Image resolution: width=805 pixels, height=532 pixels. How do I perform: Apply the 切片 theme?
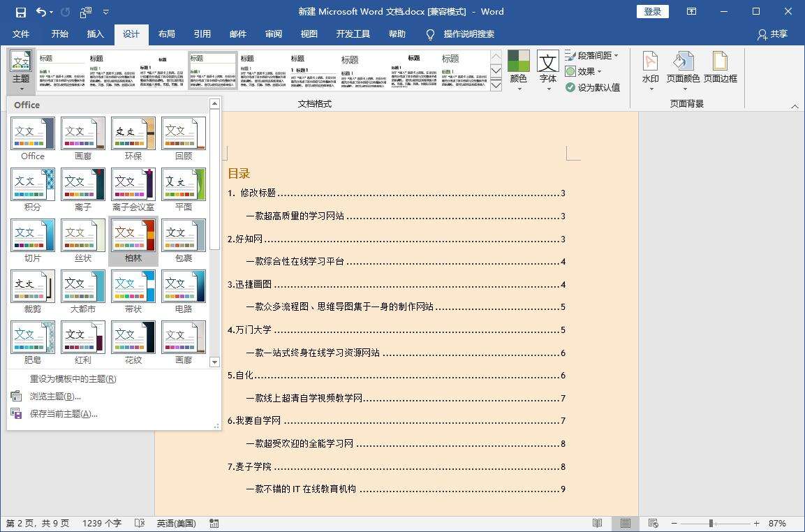32,240
